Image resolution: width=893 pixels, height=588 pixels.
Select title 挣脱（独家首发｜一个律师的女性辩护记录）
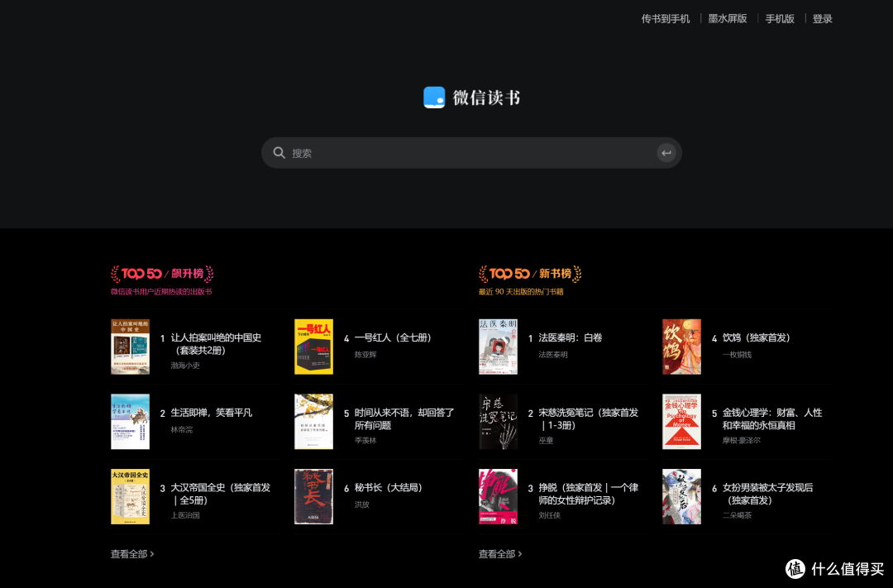coord(589,494)
